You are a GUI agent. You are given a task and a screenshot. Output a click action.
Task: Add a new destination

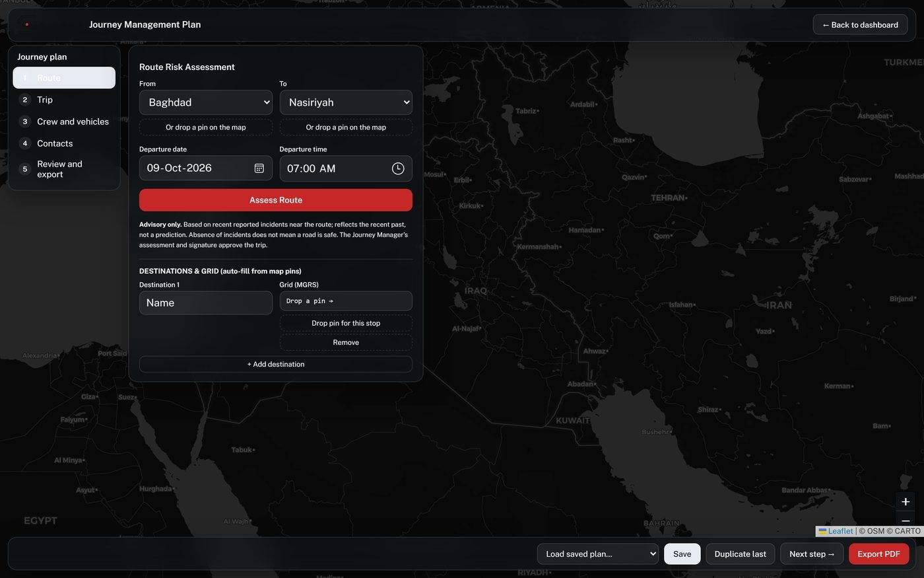[276, 364]
